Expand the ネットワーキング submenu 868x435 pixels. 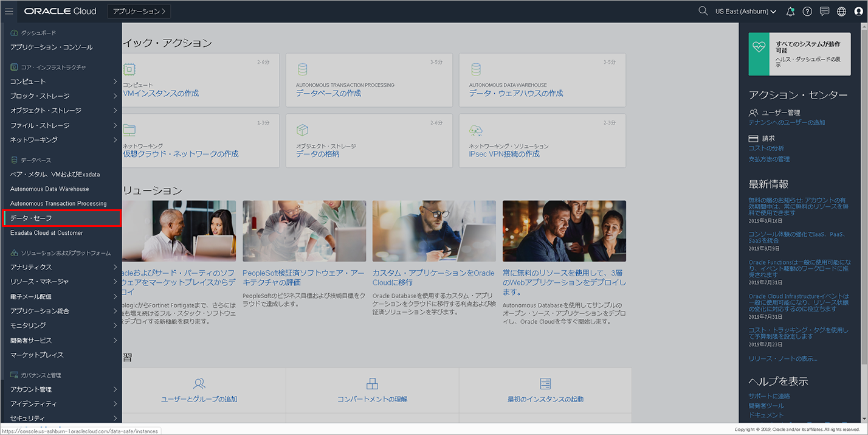click(x=115, y=140)
